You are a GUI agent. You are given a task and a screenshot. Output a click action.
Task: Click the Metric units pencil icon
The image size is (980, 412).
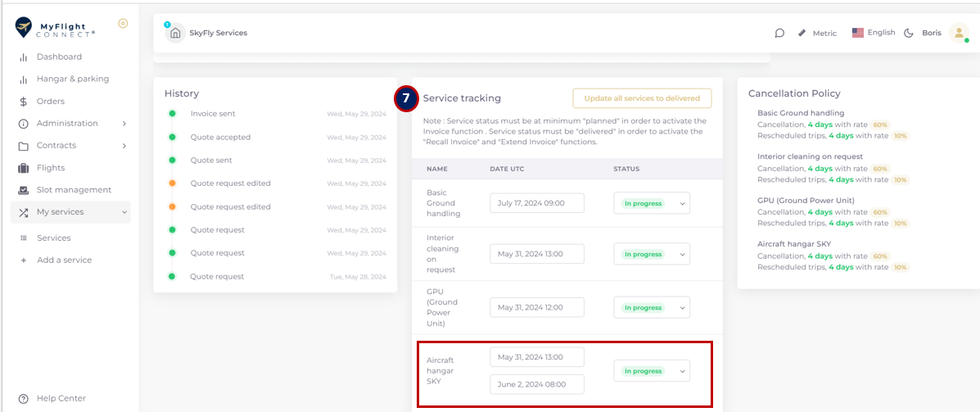click(x=802, y=33)
